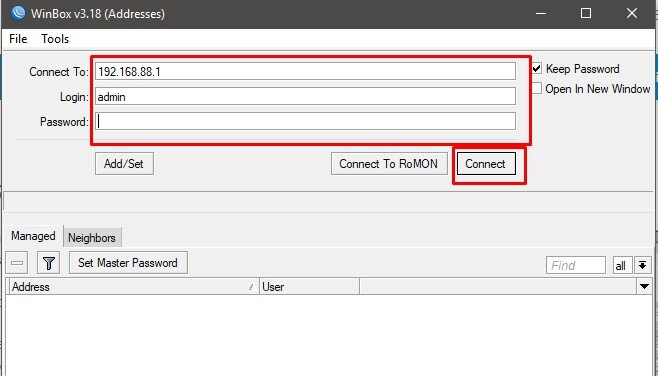Focus the Connect To address field
This screenshot has width=658, height=376.
coord(305,71)
